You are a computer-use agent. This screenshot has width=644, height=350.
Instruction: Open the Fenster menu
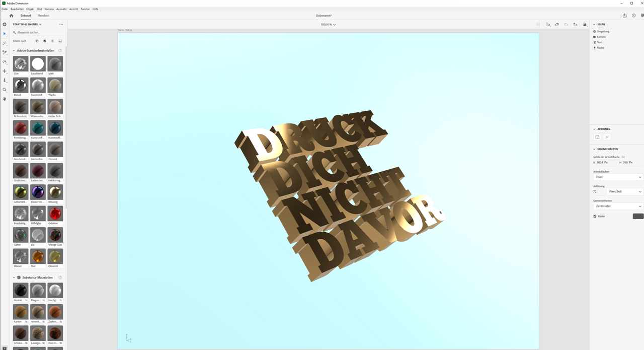click(85, 9)
